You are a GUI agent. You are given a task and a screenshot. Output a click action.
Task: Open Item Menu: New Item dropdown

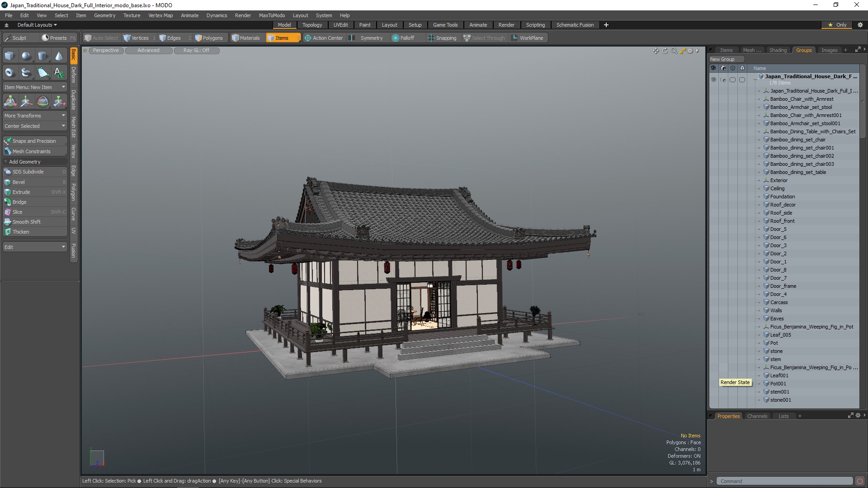coord(34,87)
